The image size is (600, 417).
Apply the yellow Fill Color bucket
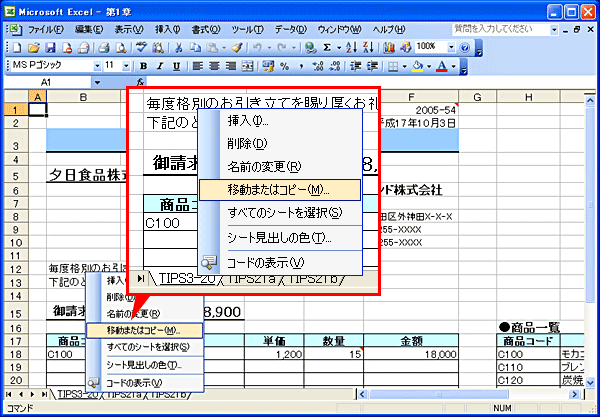pyautogui.click(x=417, y=67)
